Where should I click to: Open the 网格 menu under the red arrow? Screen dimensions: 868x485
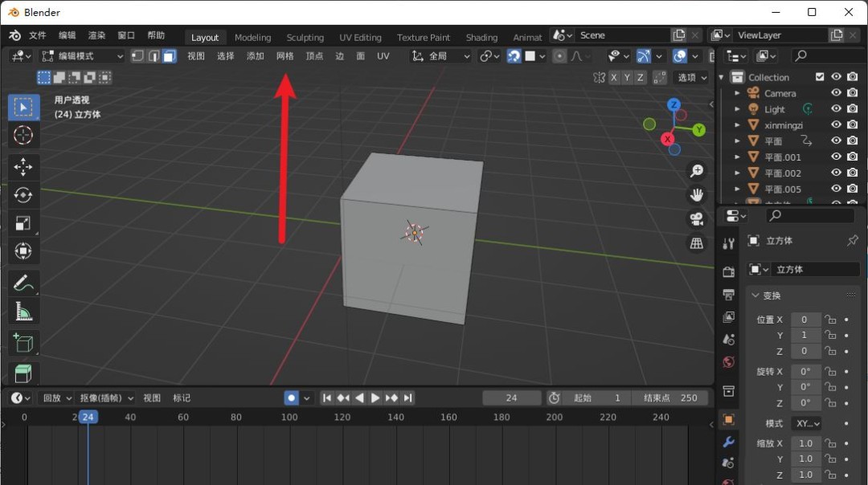click(287, 56)
